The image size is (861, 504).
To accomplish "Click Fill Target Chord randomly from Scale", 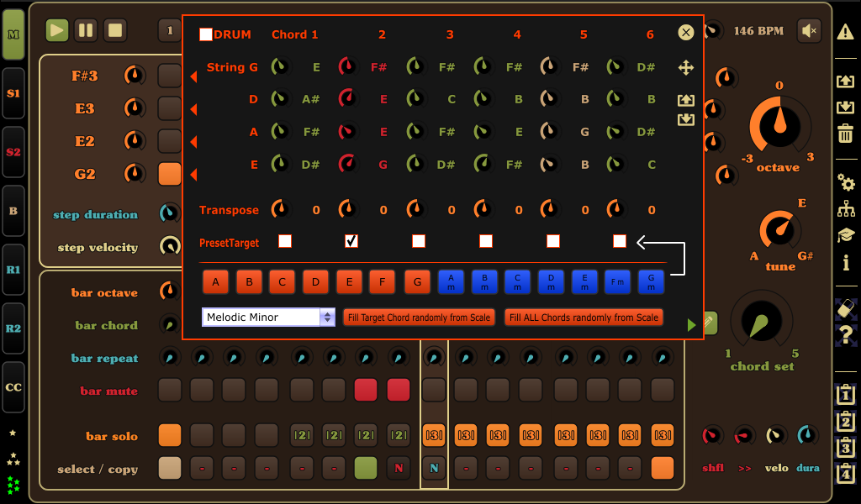I will [419, 318].
